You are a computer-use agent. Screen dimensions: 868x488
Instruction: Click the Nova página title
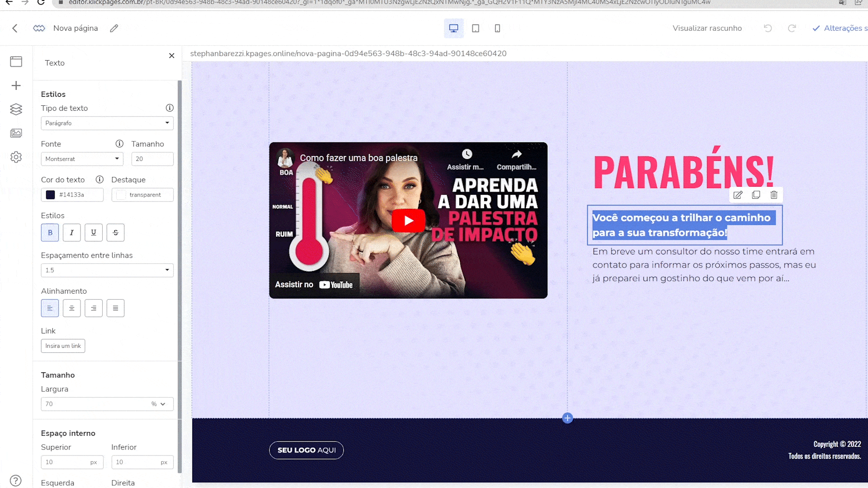click(x=75, y=28)
